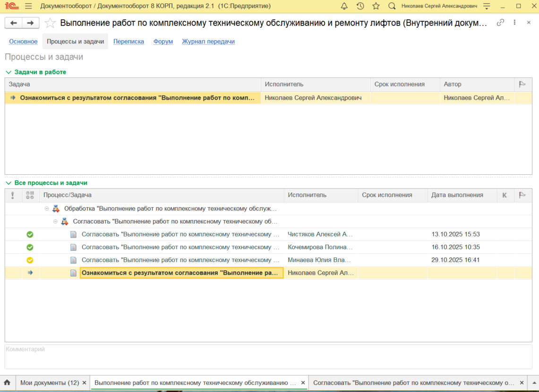Copy link using chain icon

tap(500, 23)
